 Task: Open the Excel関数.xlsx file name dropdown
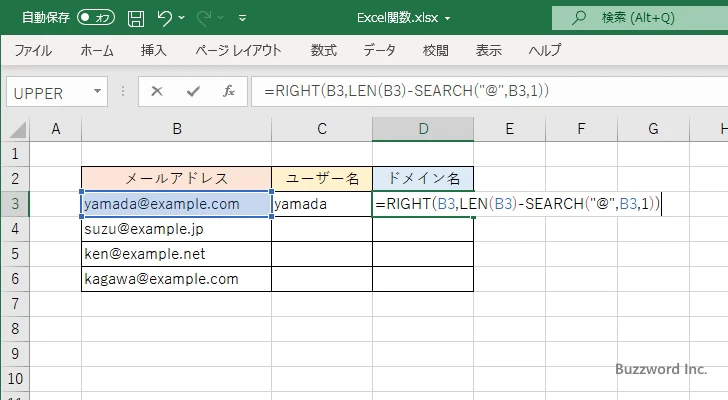point(448,19)
